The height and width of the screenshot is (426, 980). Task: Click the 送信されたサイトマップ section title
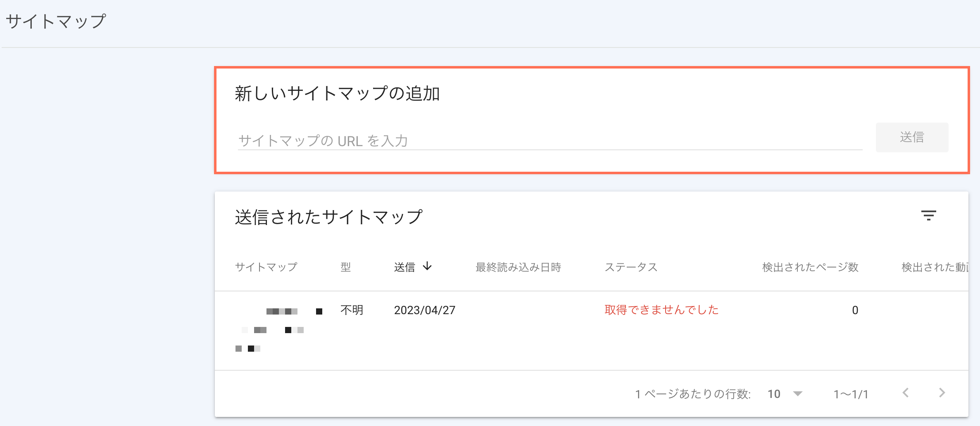[x=329, y=215]
